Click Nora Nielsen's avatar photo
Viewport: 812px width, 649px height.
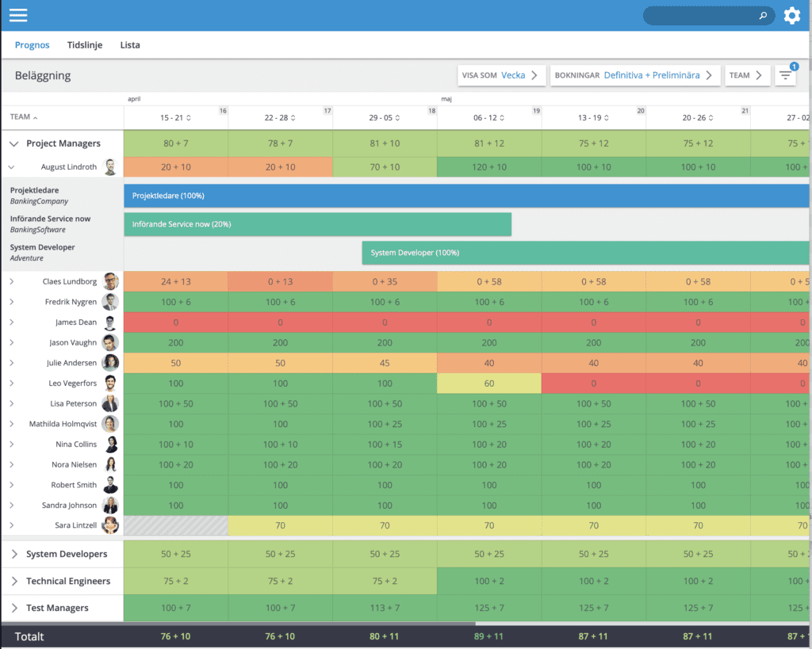click(110, 464)
